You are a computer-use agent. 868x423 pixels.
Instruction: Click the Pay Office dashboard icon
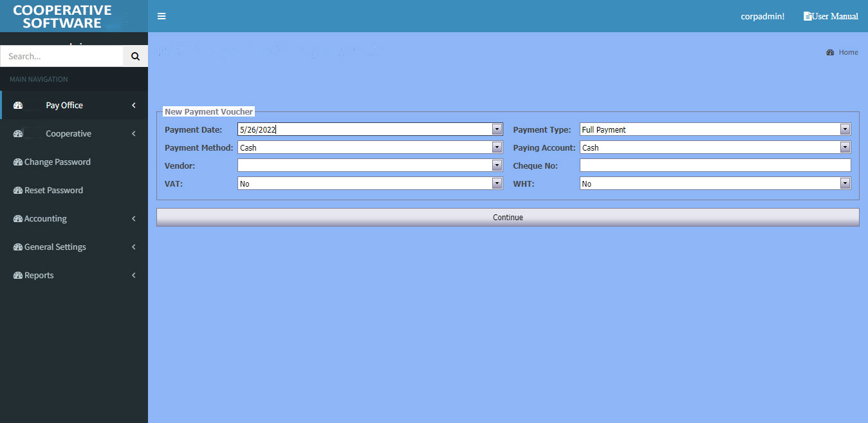pos(18,106)
